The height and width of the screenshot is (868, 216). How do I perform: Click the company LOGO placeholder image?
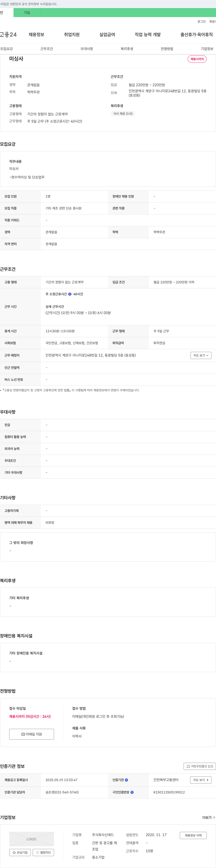click(31, 839)
